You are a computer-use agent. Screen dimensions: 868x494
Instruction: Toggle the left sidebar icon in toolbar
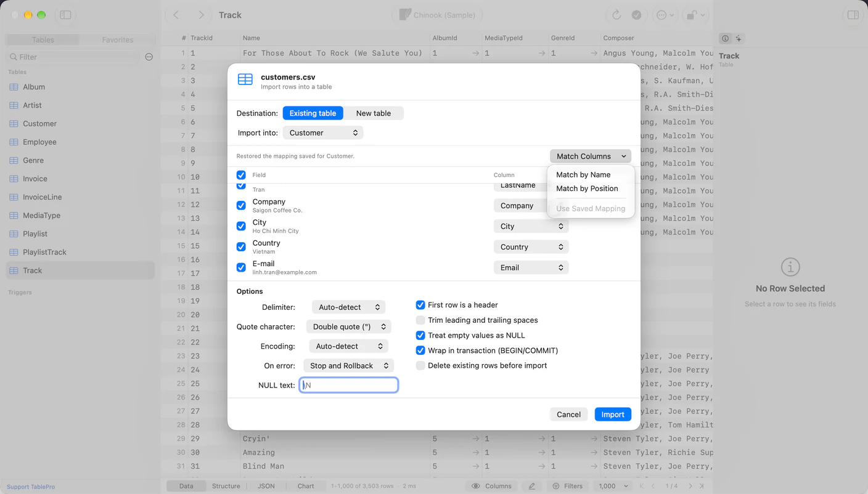click(65, 15)
